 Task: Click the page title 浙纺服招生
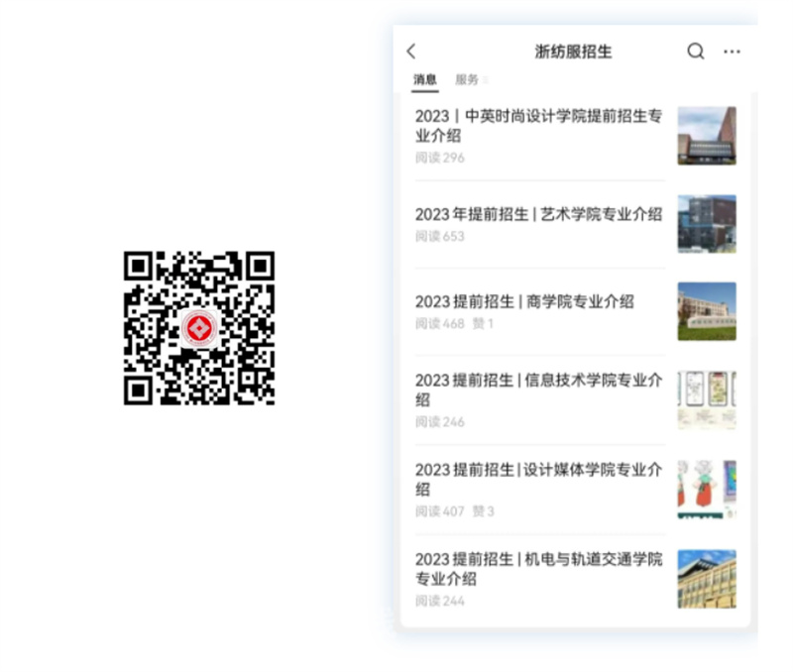tap(574, 52)
